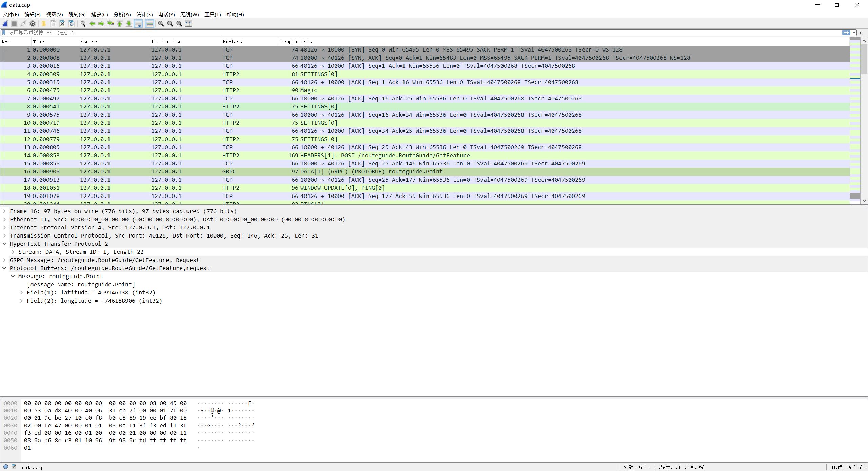The image size is (868, 471).
Task: Open the 捕获(C) menu
Action: click(99, 14)
